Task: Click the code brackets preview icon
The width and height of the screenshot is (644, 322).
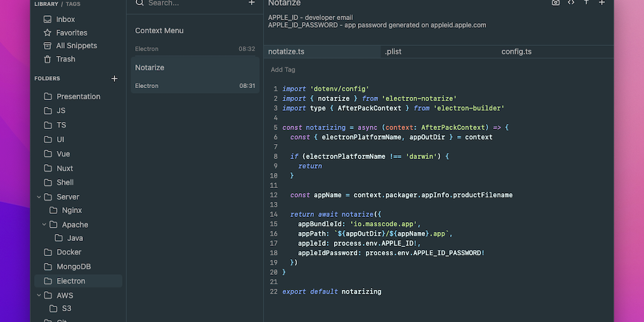Action: click(x=571, y=3)
